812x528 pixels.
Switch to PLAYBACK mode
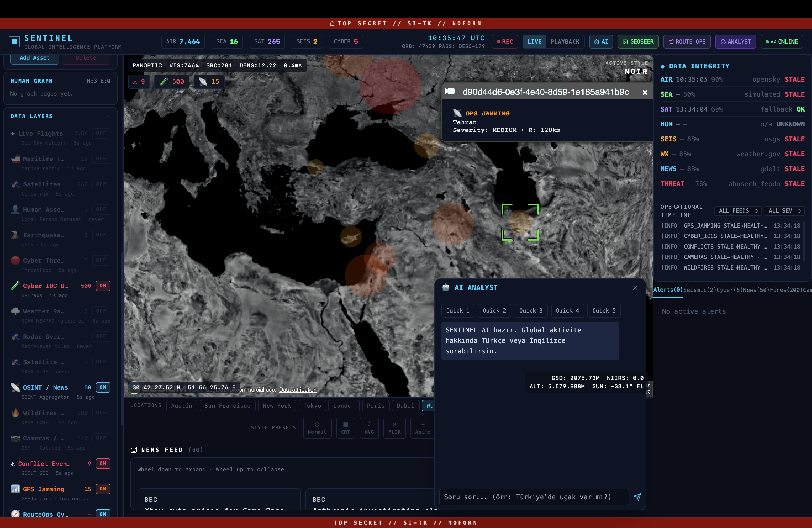click(565, 42)
